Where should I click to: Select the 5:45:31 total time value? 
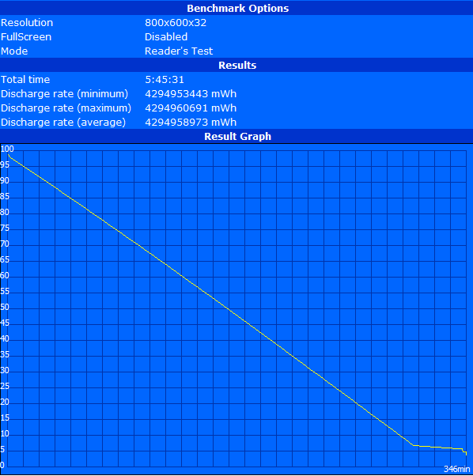tap(165, 80)
